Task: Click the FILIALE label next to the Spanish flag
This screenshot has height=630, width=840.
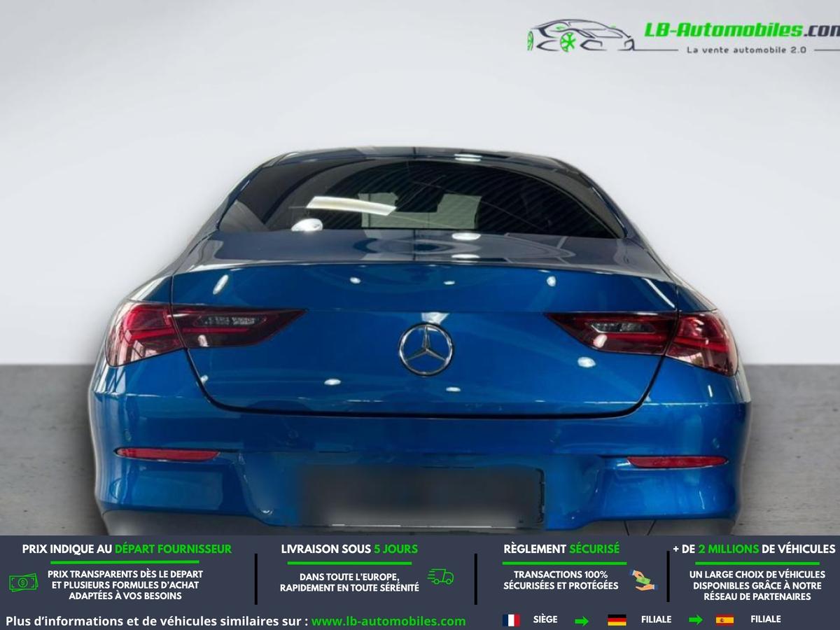Action: click(766, 619)
